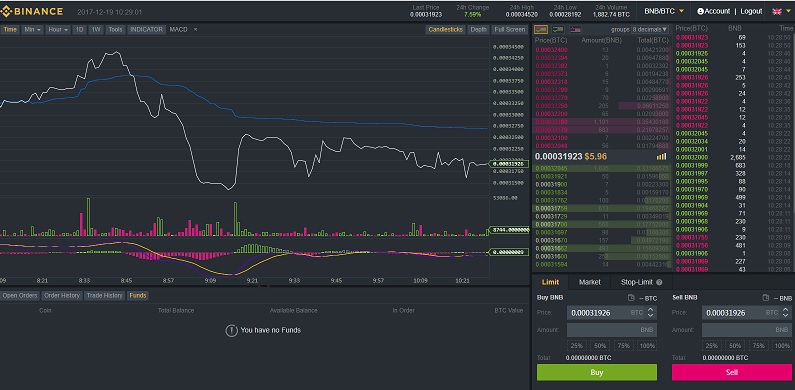Click the current price tag 0.00031926 on chart
This screenshot has height=390, width=795.
click(509, 164)
